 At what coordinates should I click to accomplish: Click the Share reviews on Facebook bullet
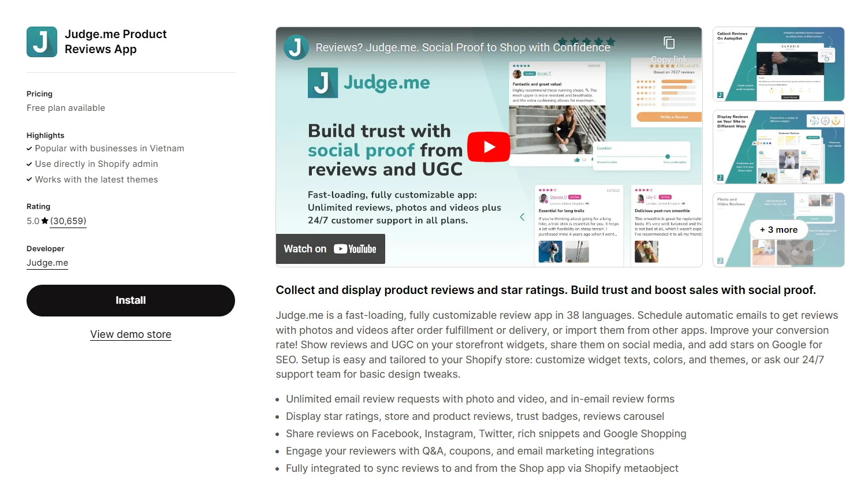486,434
